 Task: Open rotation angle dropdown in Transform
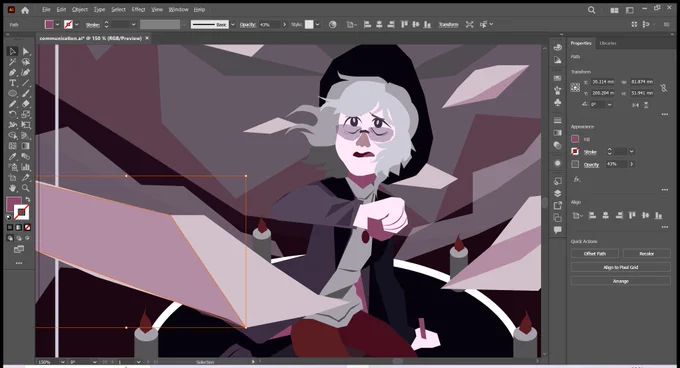point(609,104)
